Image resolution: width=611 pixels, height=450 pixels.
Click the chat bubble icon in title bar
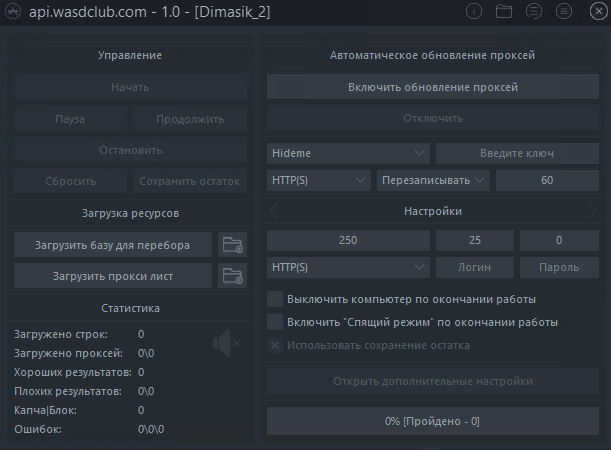pos(533,12)
